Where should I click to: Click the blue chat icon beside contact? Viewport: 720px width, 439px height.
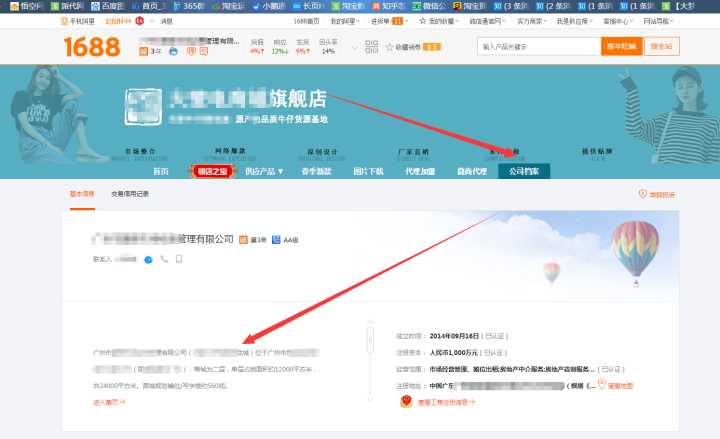point(148,259)
